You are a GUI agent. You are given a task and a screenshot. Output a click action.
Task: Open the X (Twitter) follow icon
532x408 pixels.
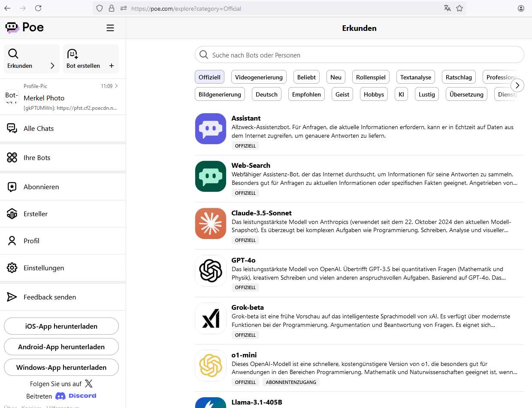click(x=89, y=384)
